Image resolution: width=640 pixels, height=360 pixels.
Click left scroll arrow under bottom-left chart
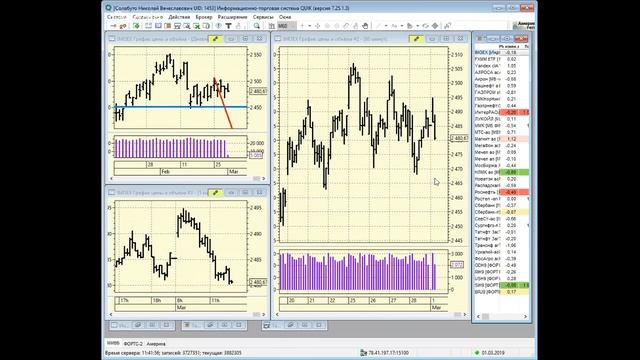(x=111, y=314)
